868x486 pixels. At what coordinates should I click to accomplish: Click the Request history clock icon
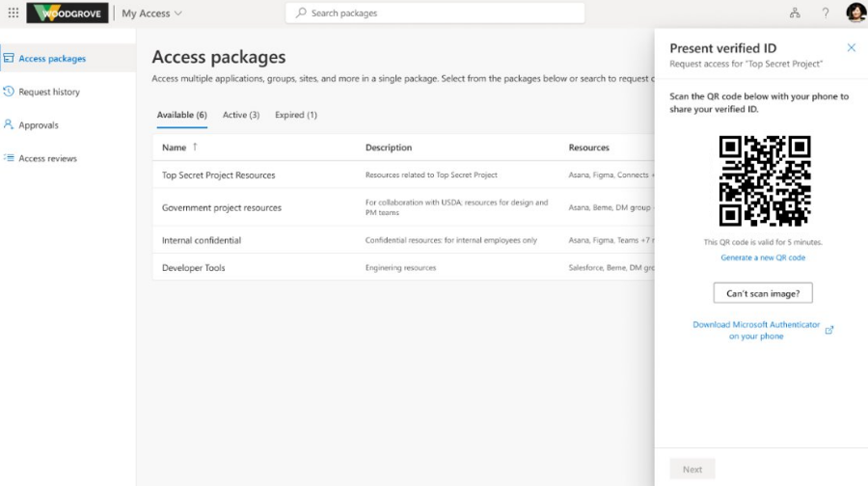[9, 92]
